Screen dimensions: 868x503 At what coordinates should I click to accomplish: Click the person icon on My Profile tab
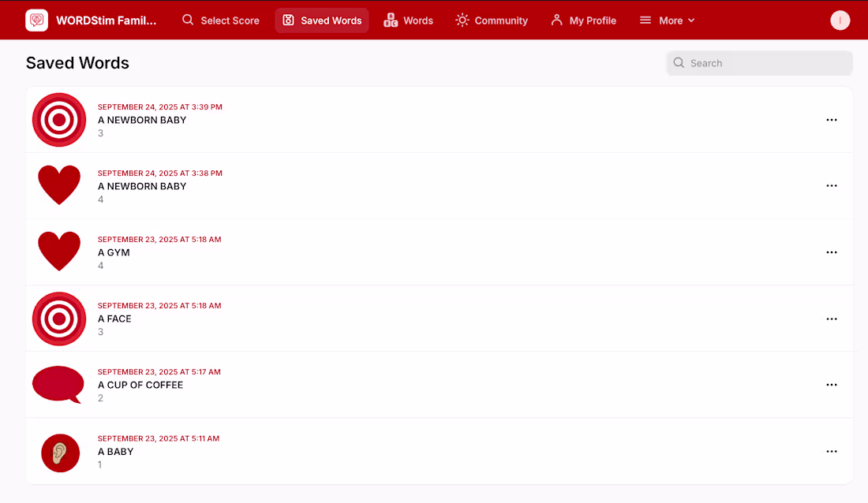pos(557,20)
